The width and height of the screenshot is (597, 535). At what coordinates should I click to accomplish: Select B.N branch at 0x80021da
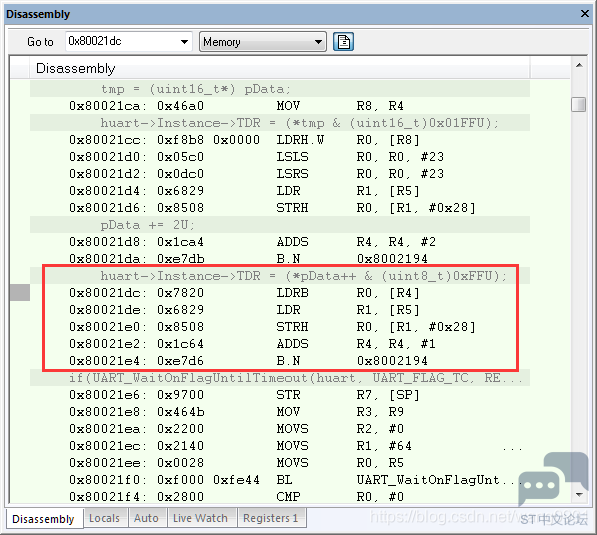pos(280,259)
